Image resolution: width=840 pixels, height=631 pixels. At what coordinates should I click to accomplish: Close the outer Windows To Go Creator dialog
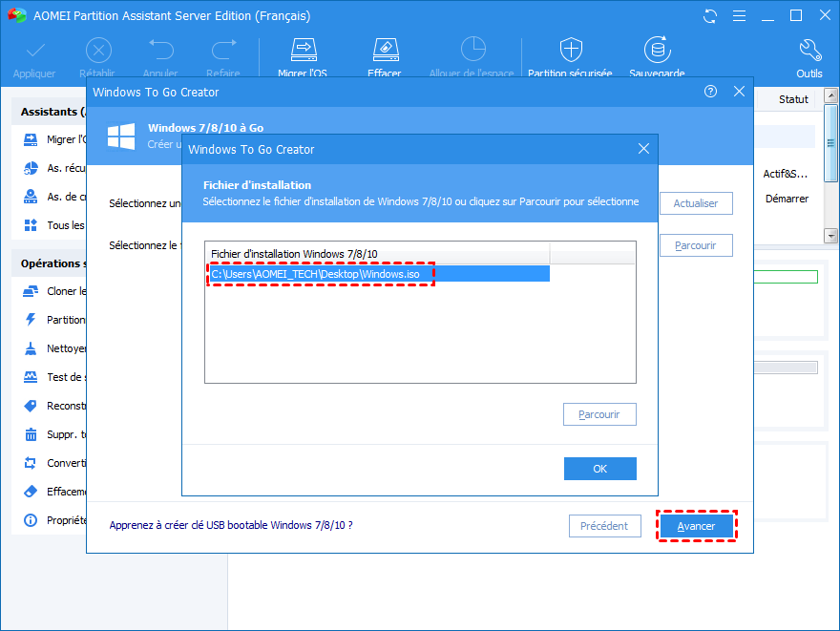coord(739,92)
